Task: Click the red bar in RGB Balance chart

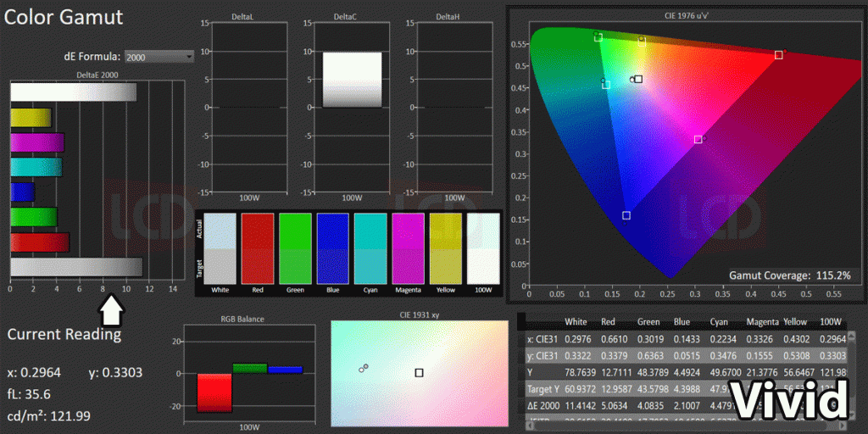Action: (x=214, y=392)
